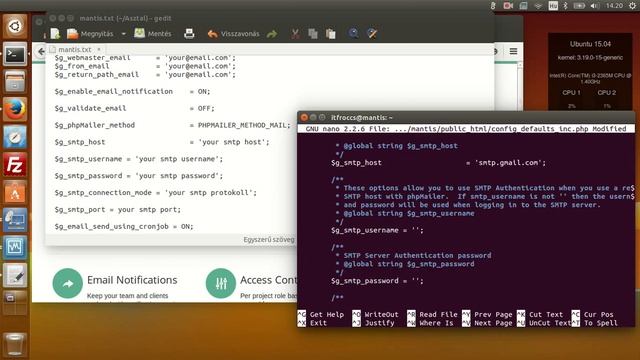Undo with the Visszavonás button
The height and width of the screenshot is (360, 640).
pos(233,34)
